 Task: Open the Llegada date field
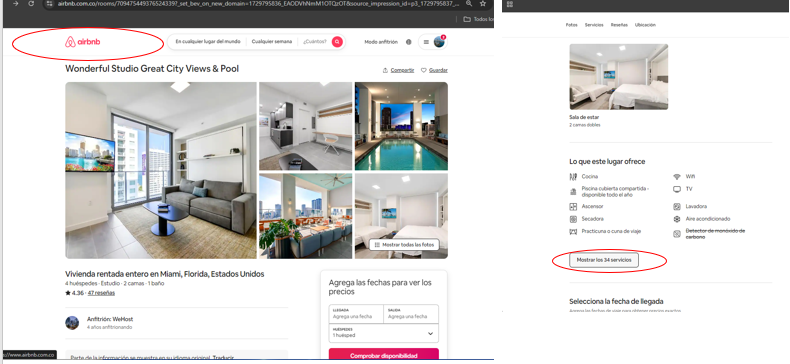356,314
